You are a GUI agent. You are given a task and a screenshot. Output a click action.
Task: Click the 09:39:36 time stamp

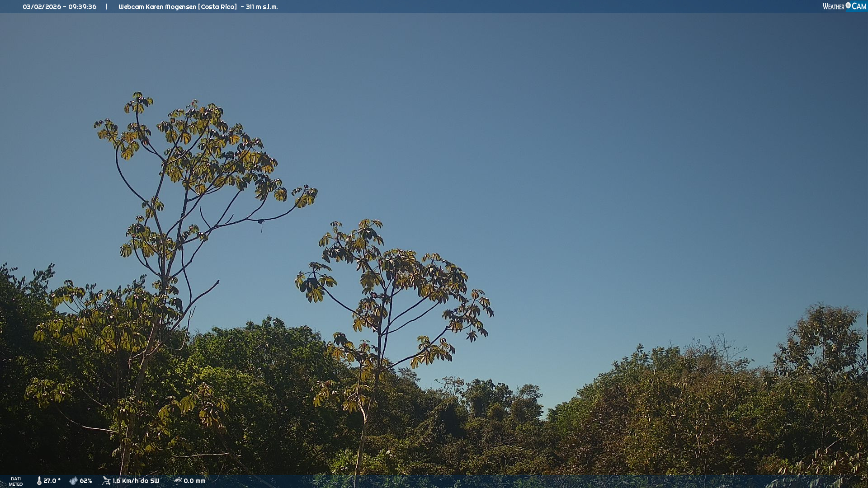[82, 7]
